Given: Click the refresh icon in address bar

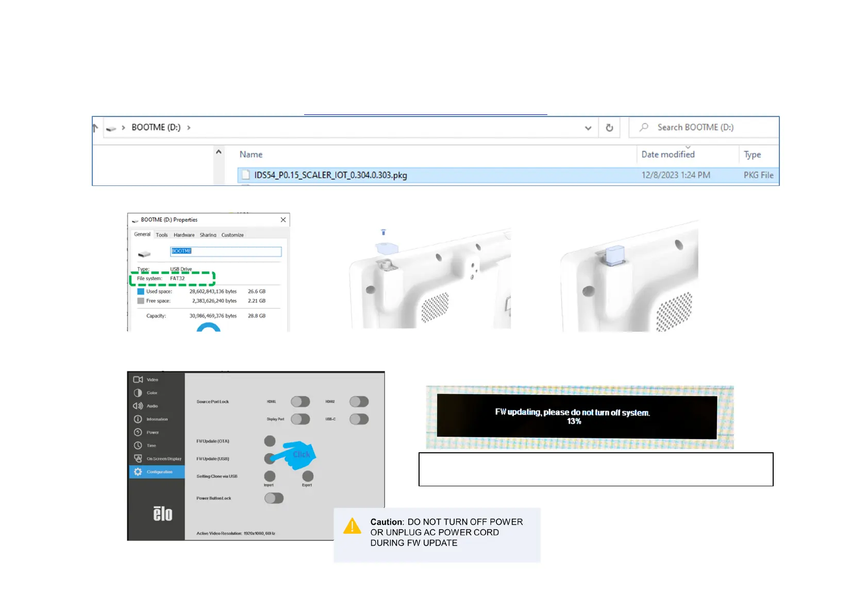Looking at the screenshot, I should point(609,128).
